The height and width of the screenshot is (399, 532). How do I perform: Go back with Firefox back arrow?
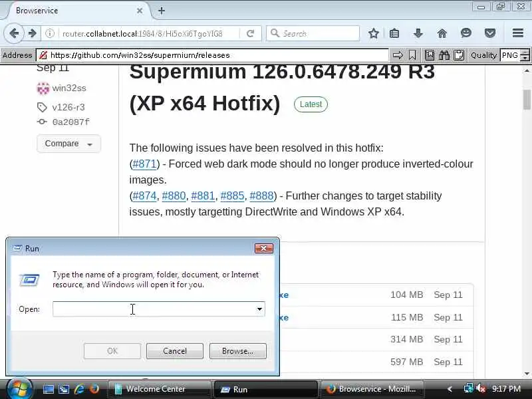pyautogui.click(x=14, y=33)
